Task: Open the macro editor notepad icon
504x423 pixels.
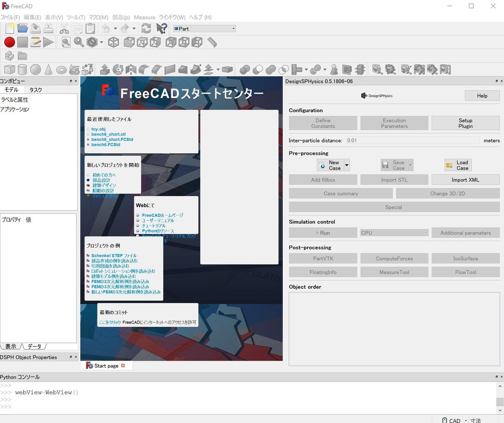Action: (36, 42)
